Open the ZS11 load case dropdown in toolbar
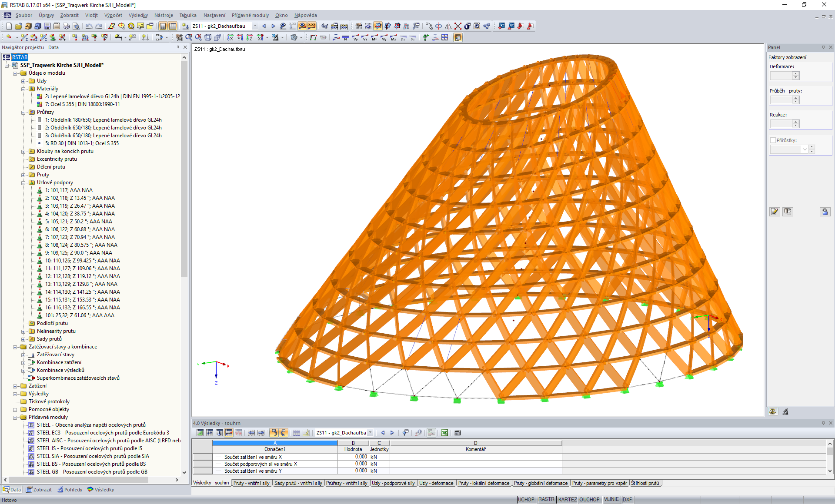The height and width of the screenshot is (504, 835). pos(255,26)
